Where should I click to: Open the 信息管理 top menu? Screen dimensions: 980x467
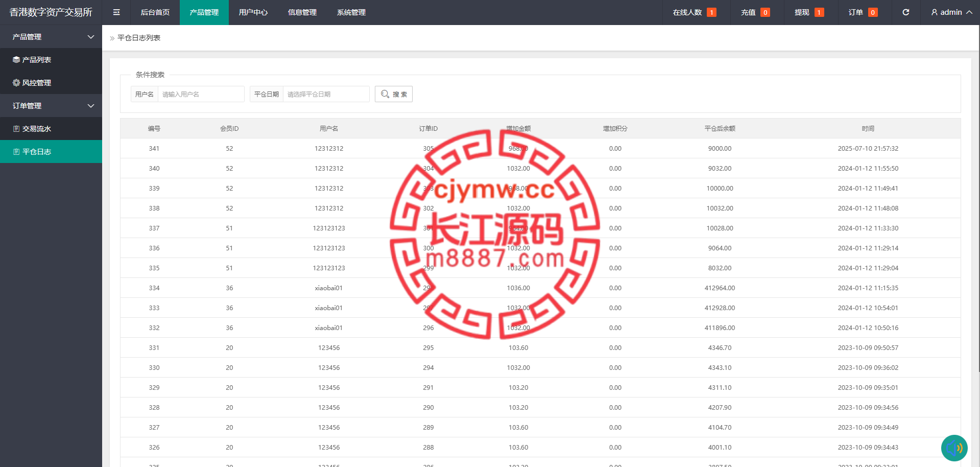point(302,12)
